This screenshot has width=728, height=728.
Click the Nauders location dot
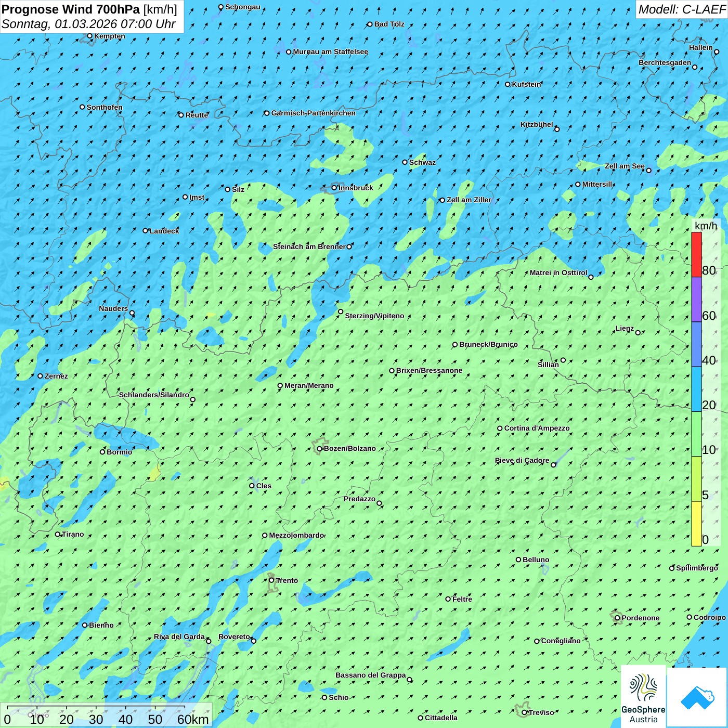[x=132, y=313]
